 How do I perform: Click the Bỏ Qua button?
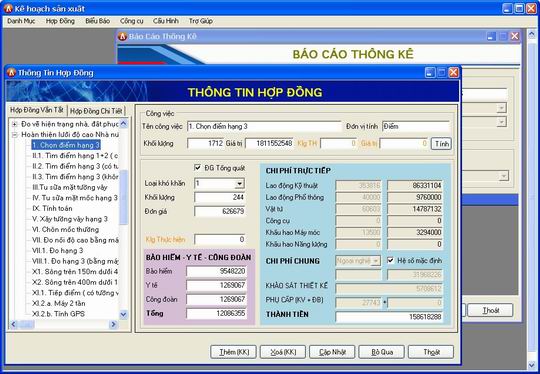(x=382, y=352)
